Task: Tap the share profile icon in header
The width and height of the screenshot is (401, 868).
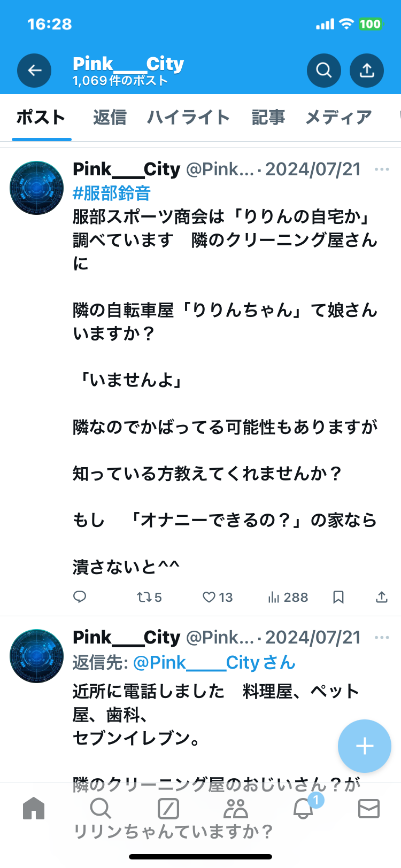Action: [367, 71]
